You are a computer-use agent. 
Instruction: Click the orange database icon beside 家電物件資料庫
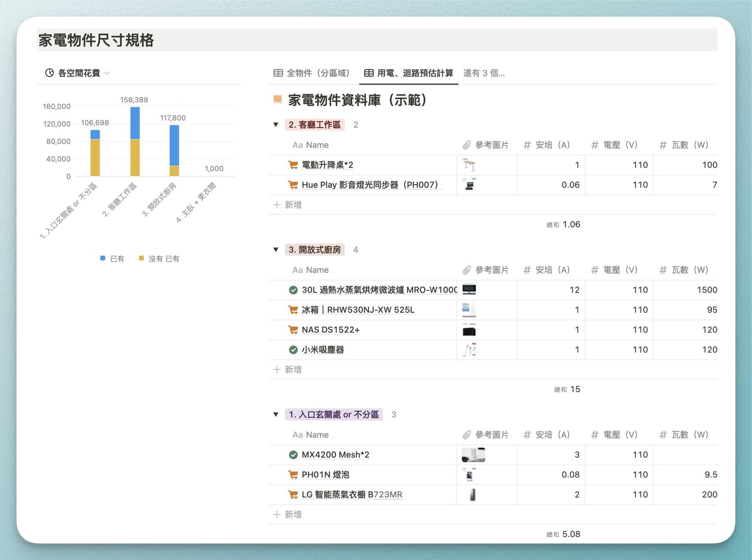click(278, 99)
